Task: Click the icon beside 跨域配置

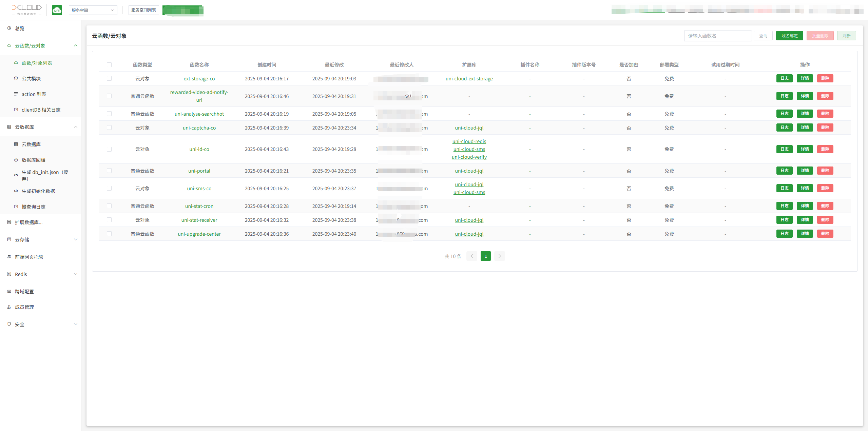Action: pyautogui.click(x=9, y=291)
